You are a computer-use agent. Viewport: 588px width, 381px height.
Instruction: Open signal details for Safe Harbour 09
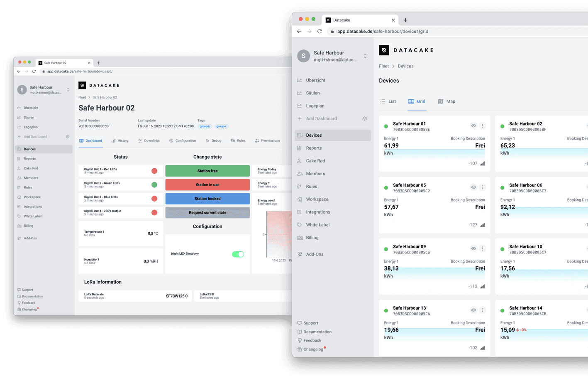pos(482,287)
